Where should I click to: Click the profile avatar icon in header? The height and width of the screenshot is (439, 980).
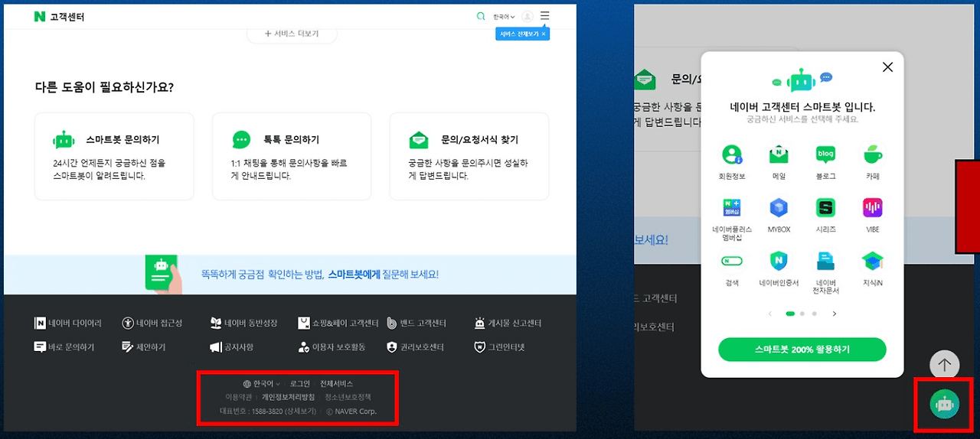pyautogui.click(x=528, y=16)
